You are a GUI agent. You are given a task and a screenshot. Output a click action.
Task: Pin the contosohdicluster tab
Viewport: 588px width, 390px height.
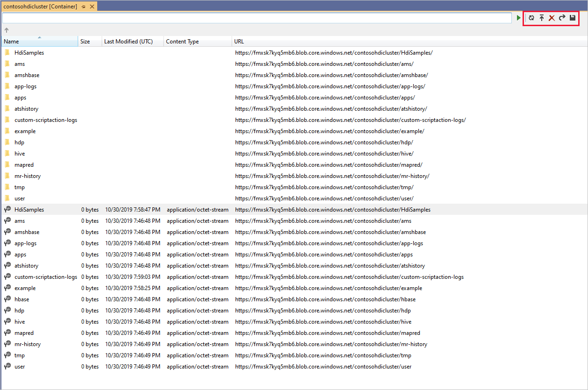point(84,7)
